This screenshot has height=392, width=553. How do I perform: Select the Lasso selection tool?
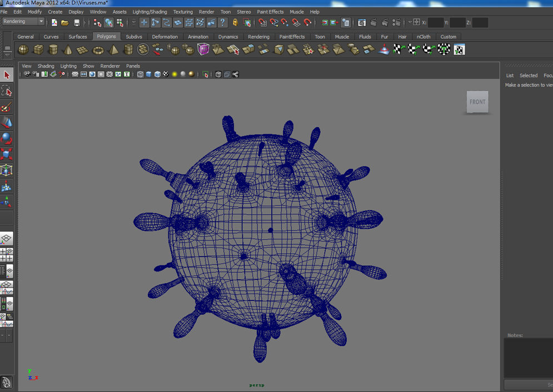click(7, 91)
